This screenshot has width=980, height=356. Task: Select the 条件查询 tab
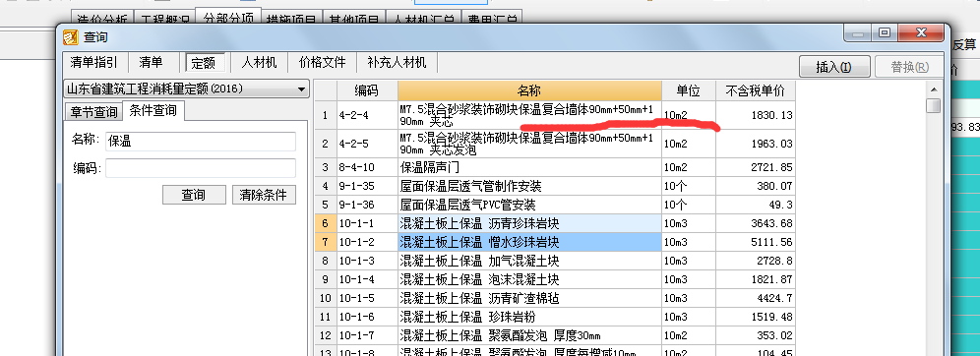[153, 110]
